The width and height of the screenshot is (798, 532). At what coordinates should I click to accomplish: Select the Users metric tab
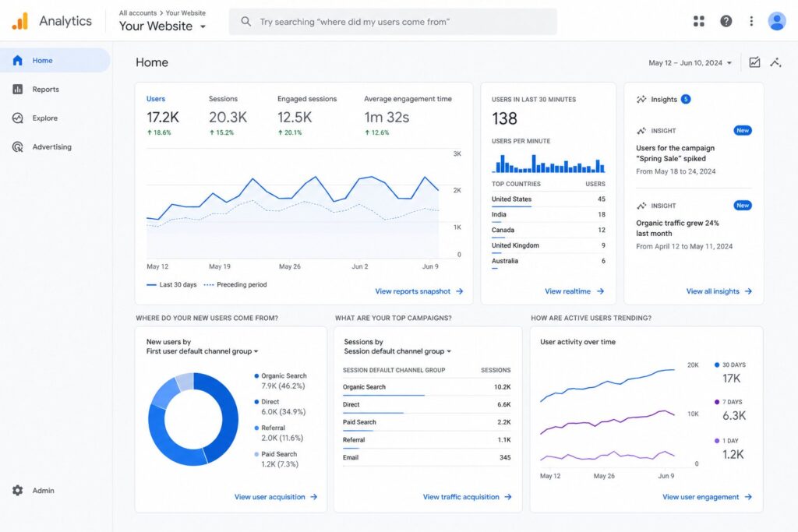coord(163,115)
